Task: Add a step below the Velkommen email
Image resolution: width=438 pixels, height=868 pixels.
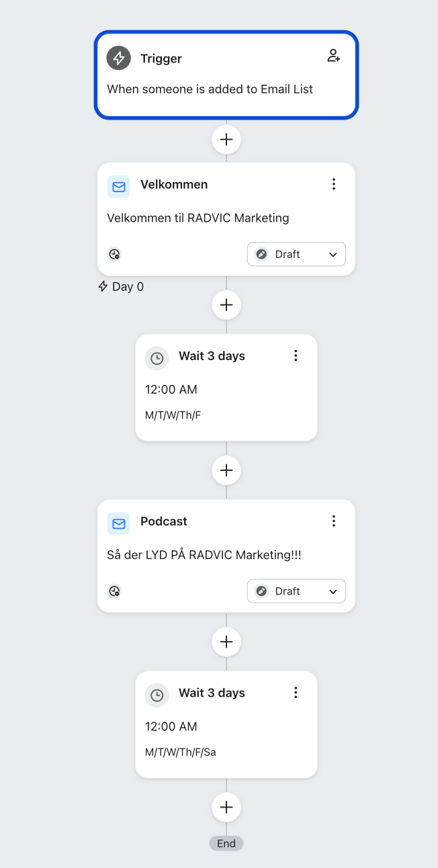Action: coord(226,305)
